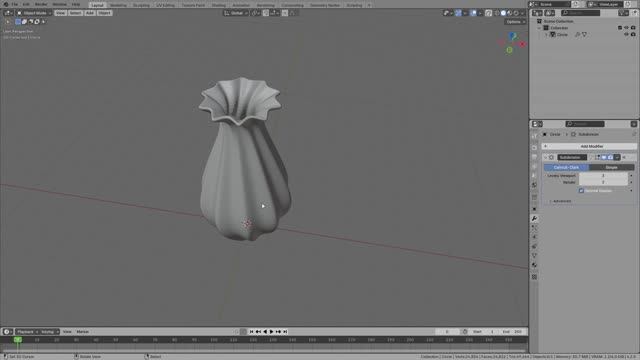Open the Edit menu
The image size is (640, 360).
[x=26, y=4]
